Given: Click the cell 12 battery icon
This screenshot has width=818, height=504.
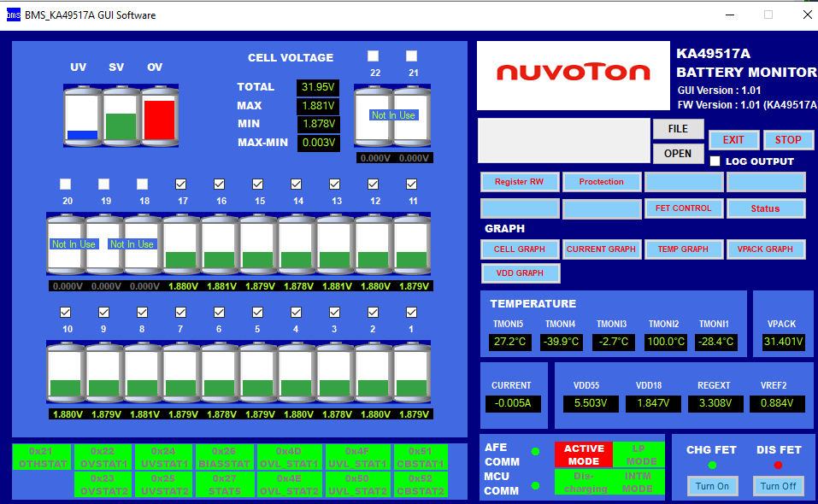Looking at the screenshot, I should tap(374, 244).
